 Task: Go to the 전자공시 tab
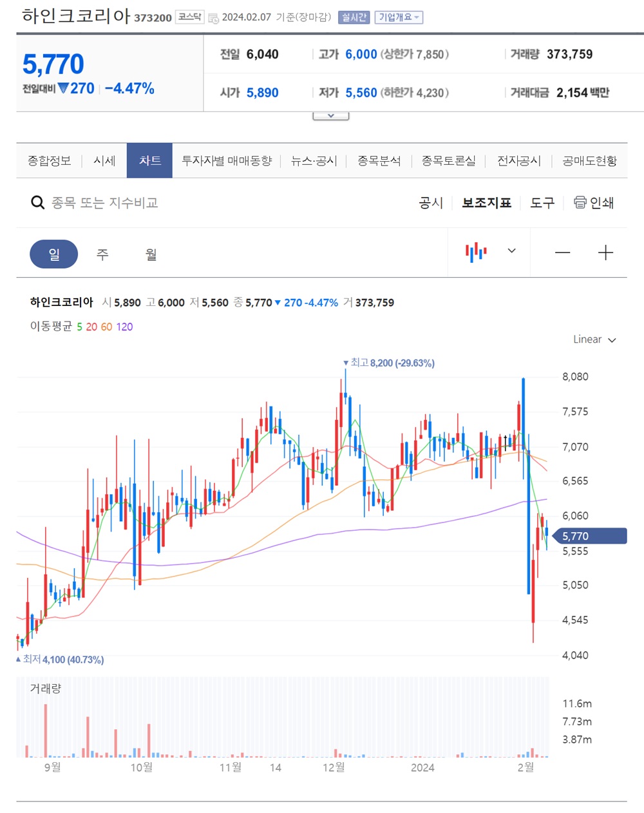coord(518,160)
